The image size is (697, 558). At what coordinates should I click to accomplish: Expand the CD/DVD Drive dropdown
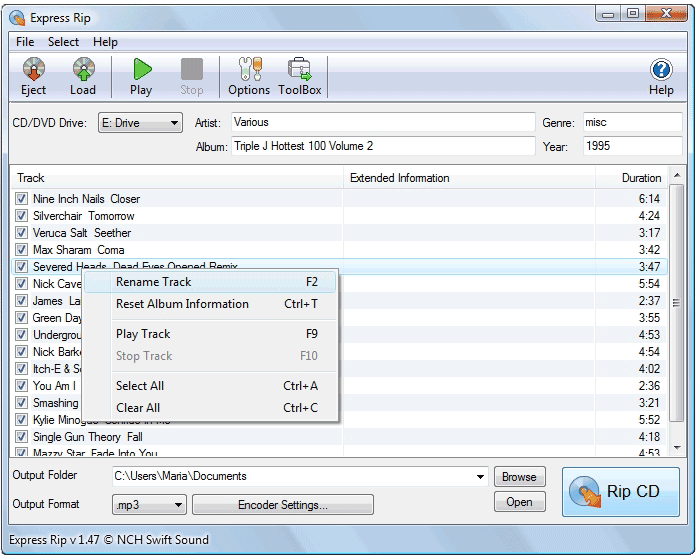(174, 123)
